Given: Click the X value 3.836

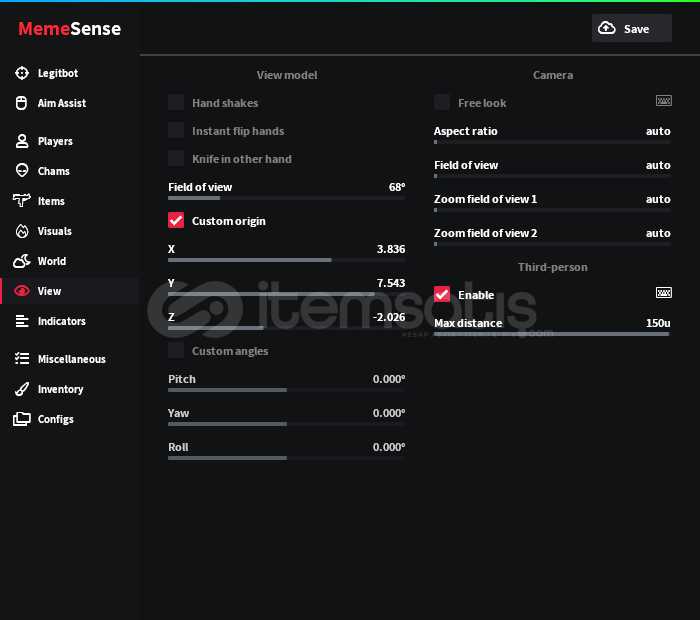Looking at the screenshot, I should click(391, 249).
